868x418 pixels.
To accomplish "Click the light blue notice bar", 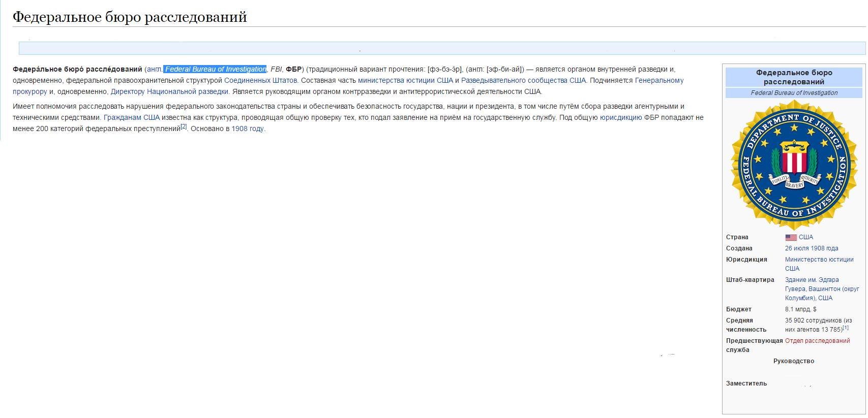I will (x=442, y=48).
